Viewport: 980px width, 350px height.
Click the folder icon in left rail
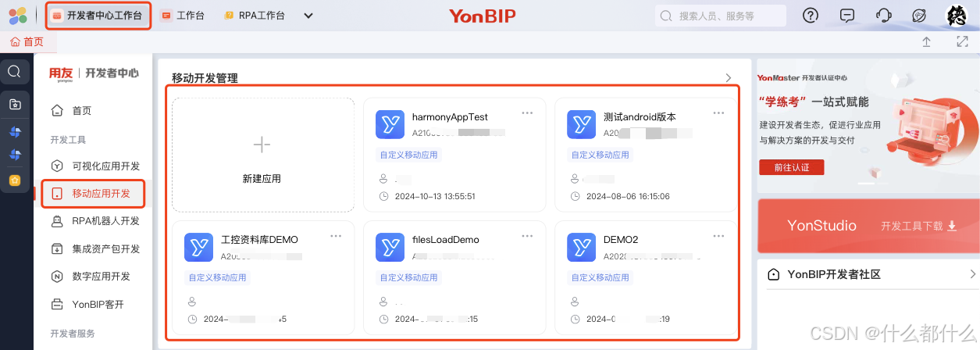(15, 104)
